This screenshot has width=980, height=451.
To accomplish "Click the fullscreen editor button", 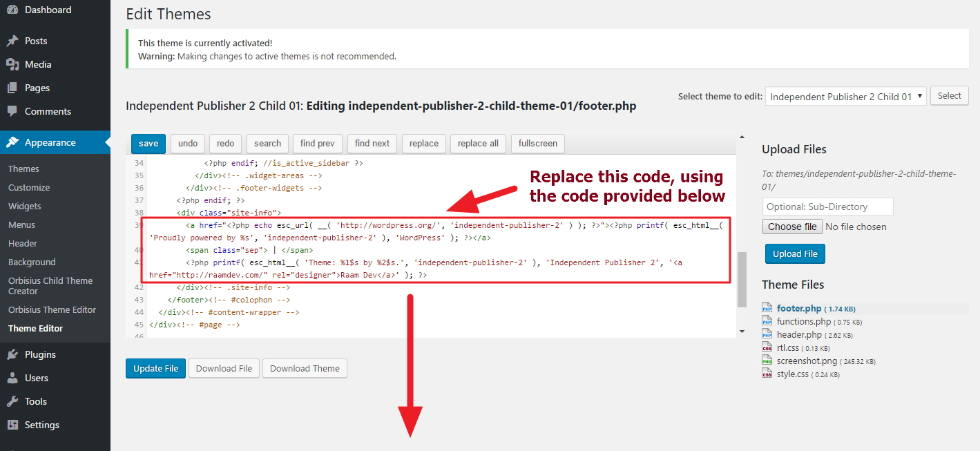I will pyautogui.click(x=538, y=144).
